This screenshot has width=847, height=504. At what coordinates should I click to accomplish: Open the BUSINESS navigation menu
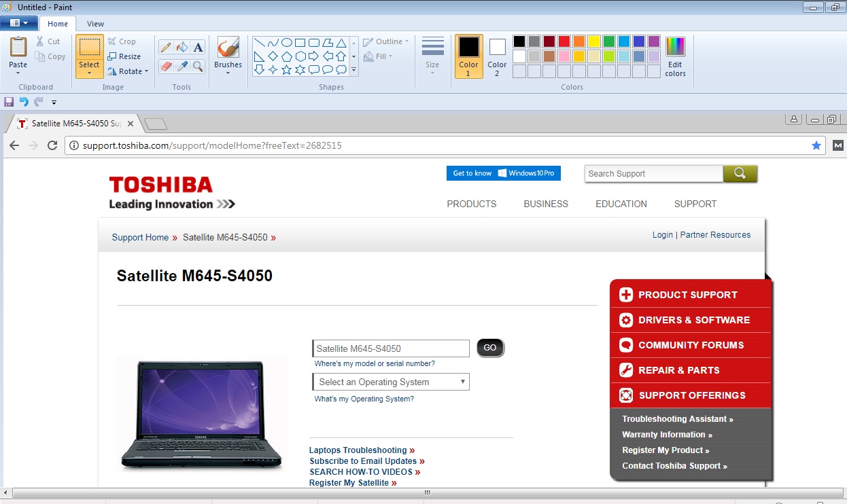tap(546, 204)
